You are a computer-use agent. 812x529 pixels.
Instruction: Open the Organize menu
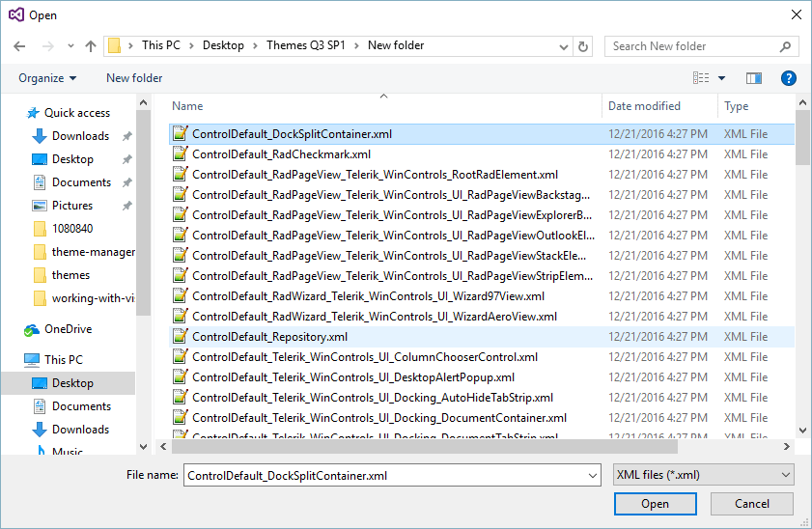47,78
